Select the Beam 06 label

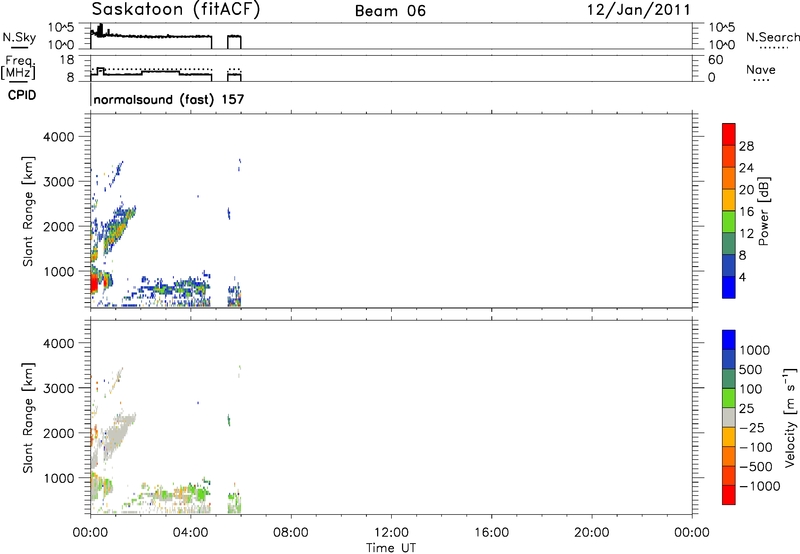click(x=390, y=11)
